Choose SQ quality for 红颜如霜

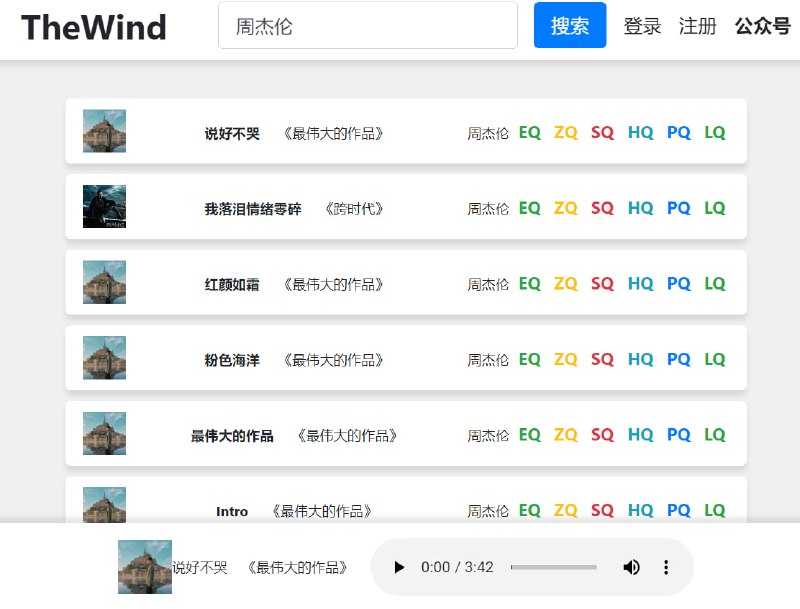tap(602, 283)
